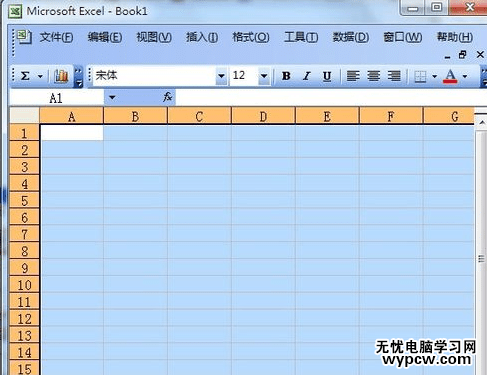Open the 插入(I) menu
Screen dimensions: 487x375
(x=202, y=37)
